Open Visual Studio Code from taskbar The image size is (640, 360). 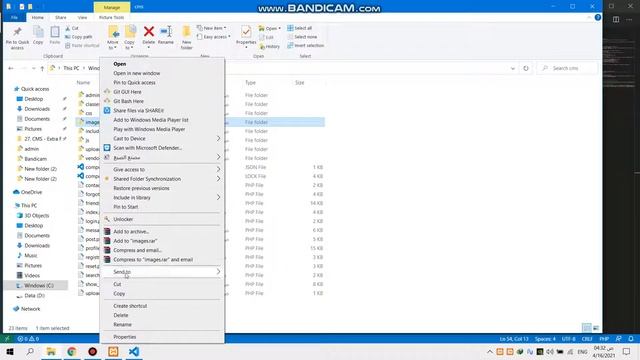click(x=134, y=351)
